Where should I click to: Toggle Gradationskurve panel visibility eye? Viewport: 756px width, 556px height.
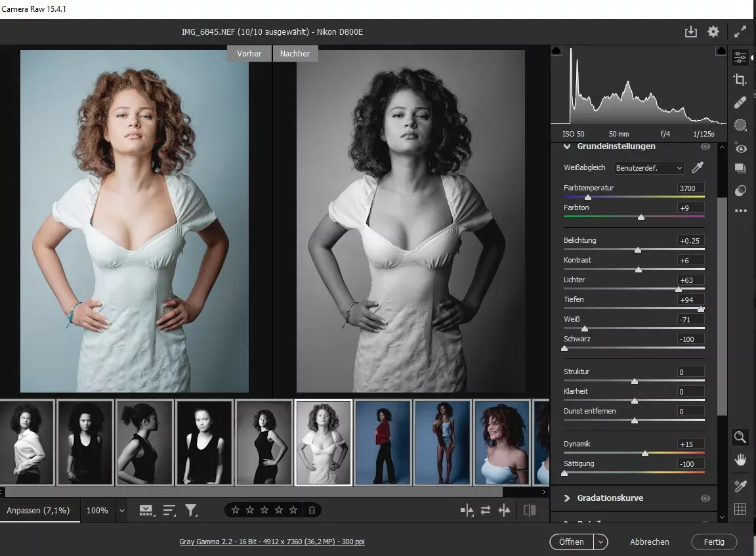pos(705,498)
